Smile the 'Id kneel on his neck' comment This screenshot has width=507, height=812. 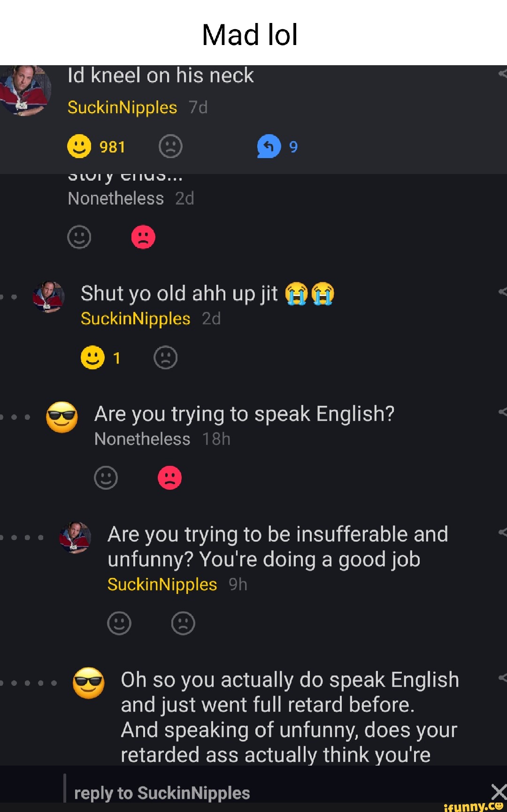[79, 146]
